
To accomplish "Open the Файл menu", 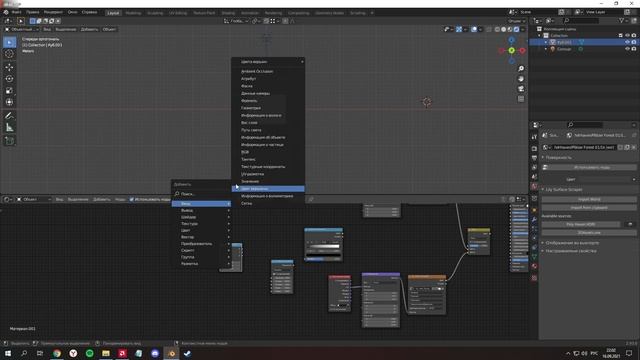I will coord(16,12).
